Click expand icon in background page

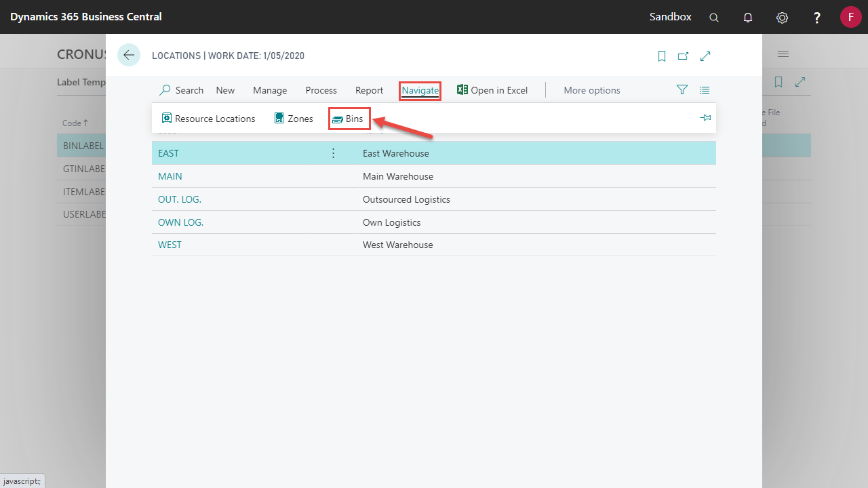(800, 82)
